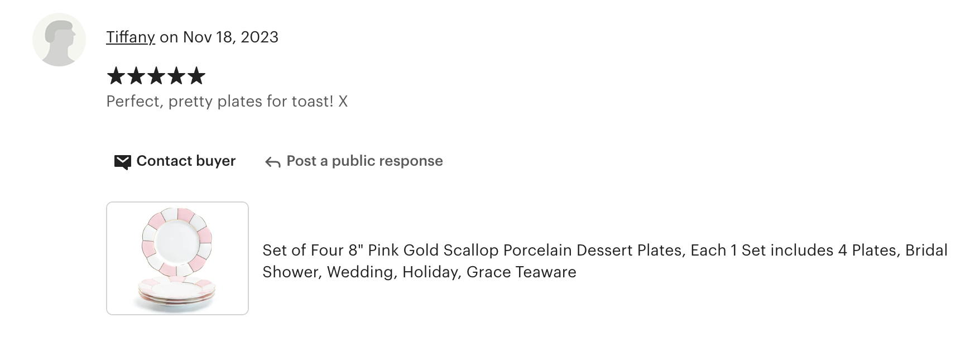Open the pink scallop plates product thumbnail

tap(177, 258)
